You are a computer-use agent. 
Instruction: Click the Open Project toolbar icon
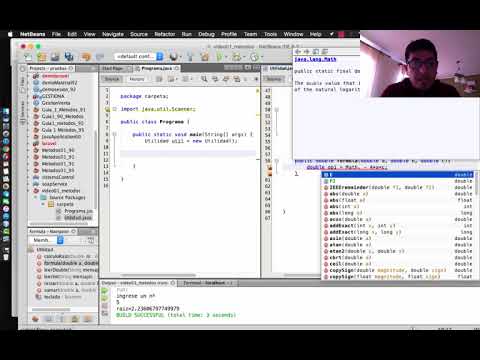pyautogui.click(x=55, y=57)
